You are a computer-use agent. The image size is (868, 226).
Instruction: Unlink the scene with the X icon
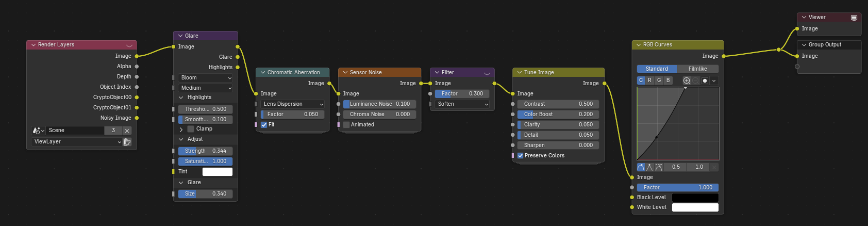[x=127, y=131]
